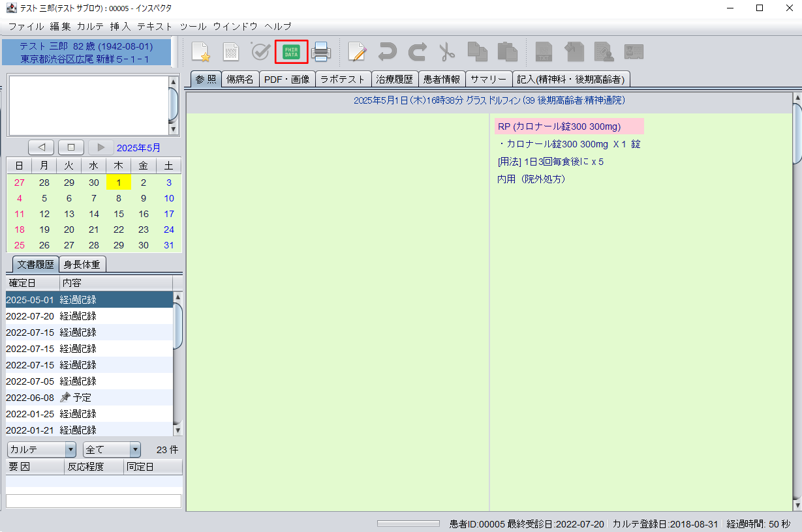Click the TXT document icon
Screen dimensions: 802x532
(544, 52)
